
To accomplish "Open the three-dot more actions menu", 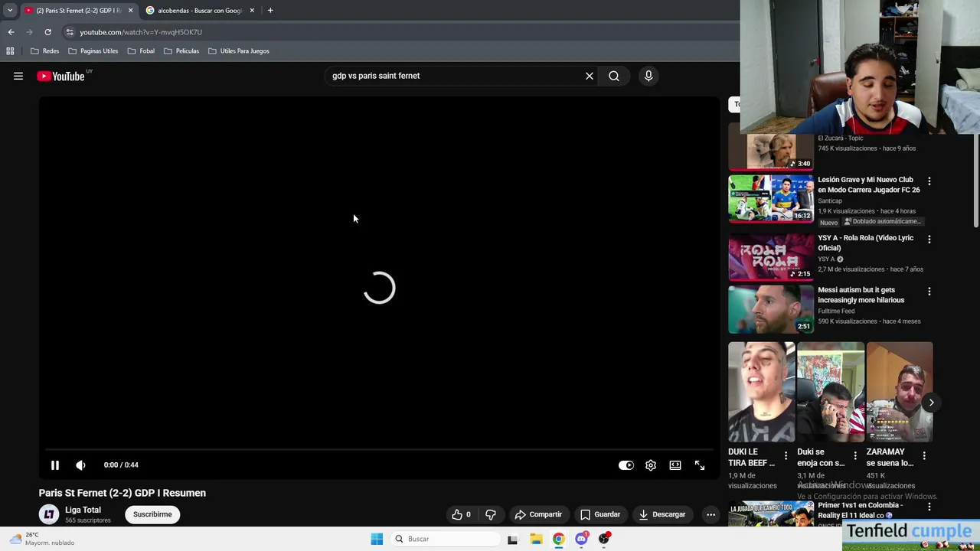I will [710, 514].
